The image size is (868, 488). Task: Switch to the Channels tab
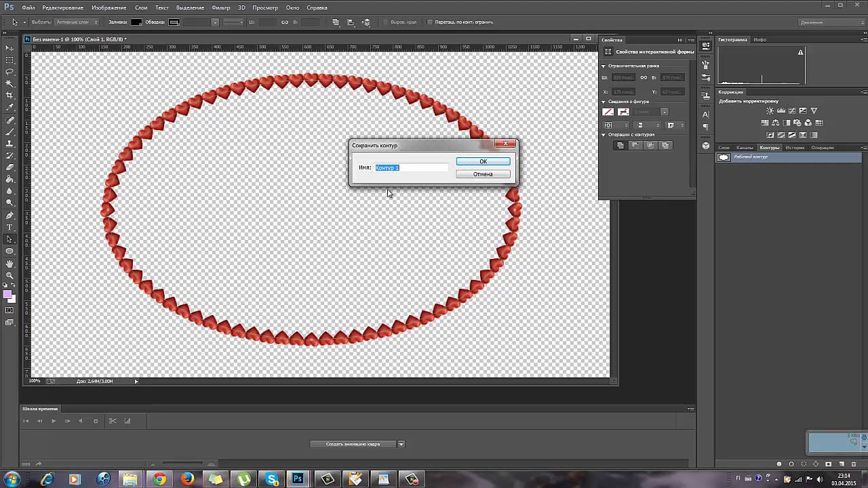click(x=745, y=148)
